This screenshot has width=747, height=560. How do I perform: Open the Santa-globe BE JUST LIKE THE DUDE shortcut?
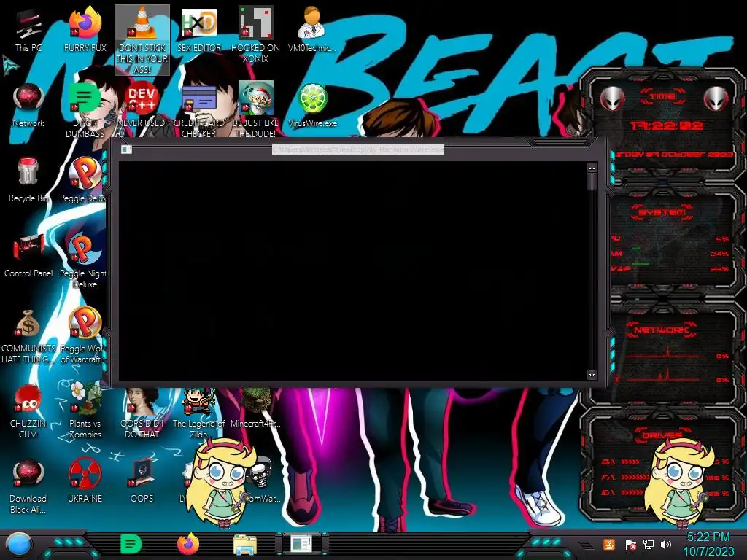pyautogui.click(x=255, y=109)
